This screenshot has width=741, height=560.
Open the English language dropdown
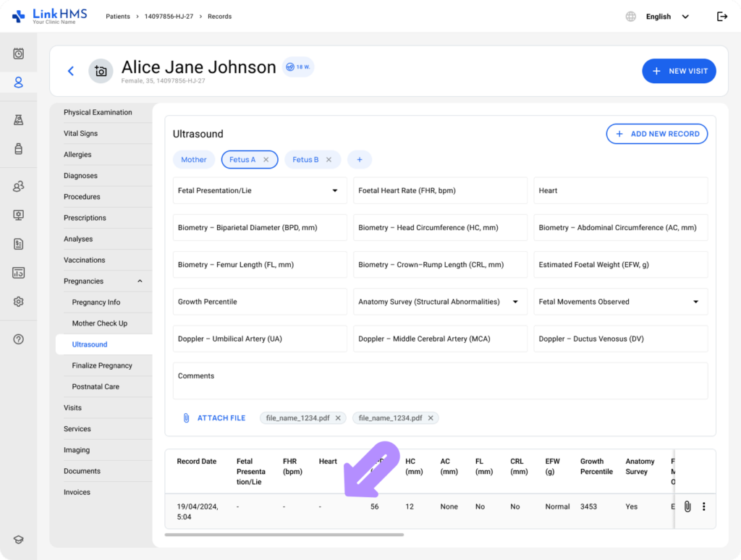point(666,17)
